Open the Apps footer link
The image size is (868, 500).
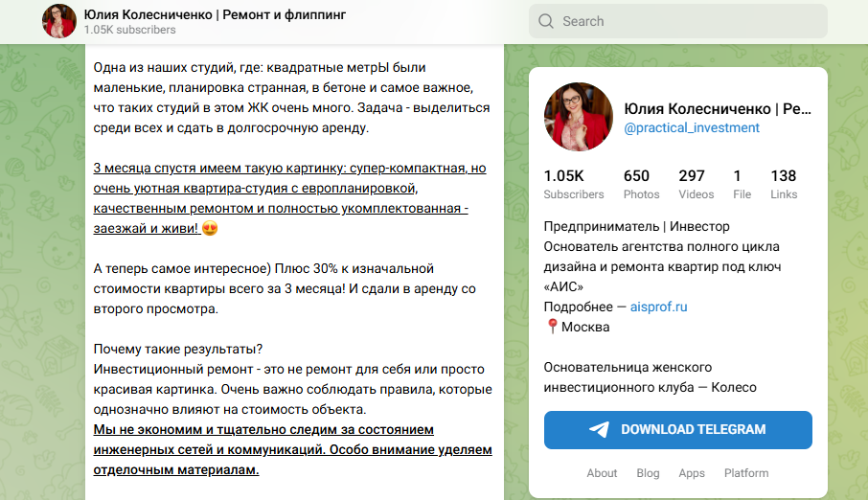692,473
